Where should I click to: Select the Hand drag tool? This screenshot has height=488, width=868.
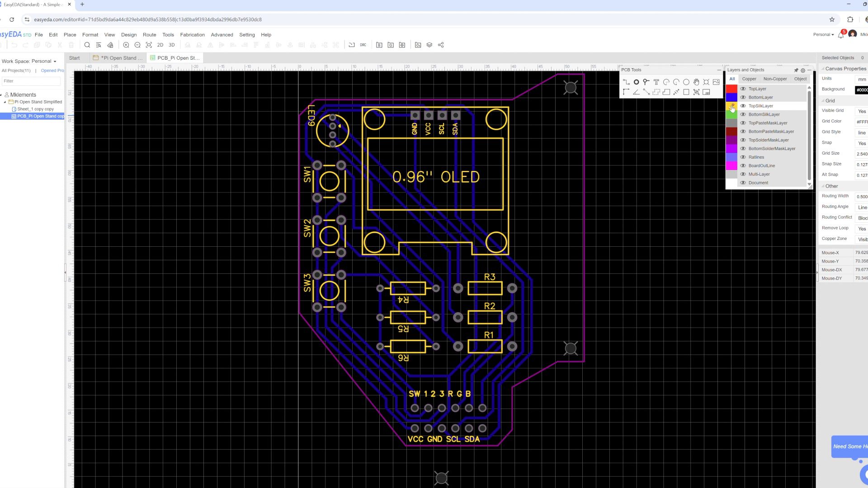click(696, 82)
